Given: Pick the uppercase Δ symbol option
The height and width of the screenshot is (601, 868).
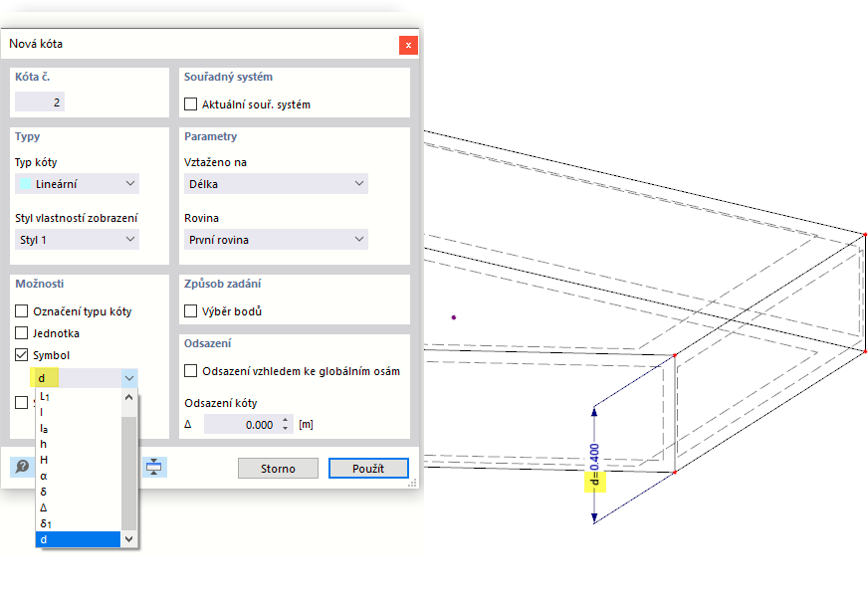Looking at the screenshot, I should [78, 507].
